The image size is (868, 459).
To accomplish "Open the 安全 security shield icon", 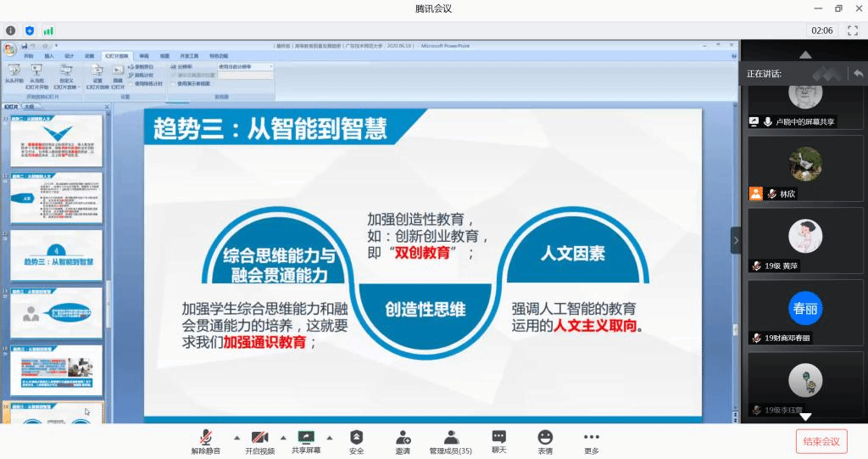I will point(356,437).
